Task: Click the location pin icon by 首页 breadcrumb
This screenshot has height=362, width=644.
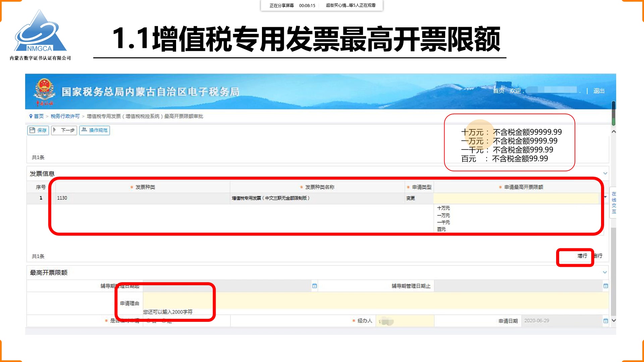Action: [31, 116]
